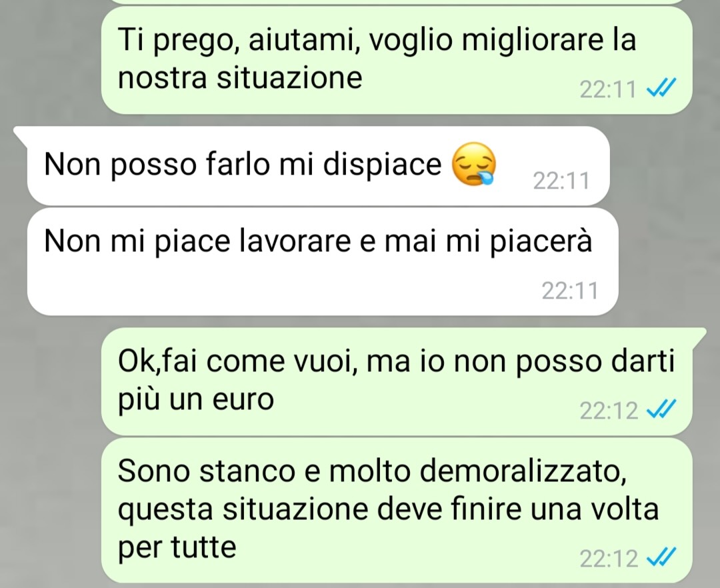Select the 'Sono stanco e molto demoralizzato' message
The image size is (720, 588).
coord(397,510)
